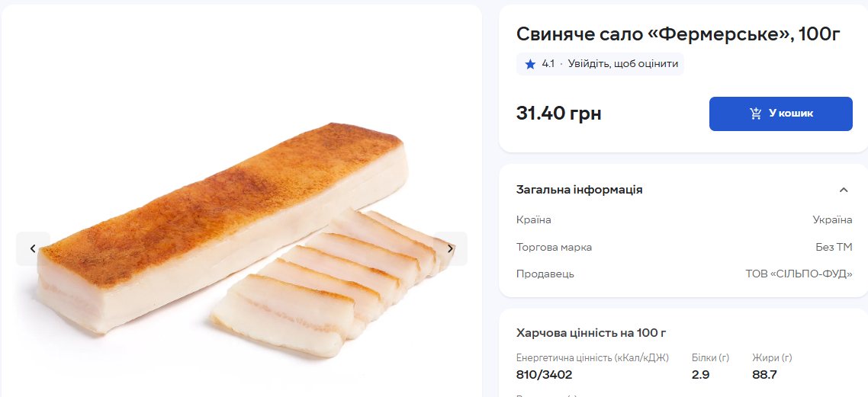Click the «Продавець» label
The height and width of the screenshot is (397, 868).
pyautogui.click(x=545, y=274)
